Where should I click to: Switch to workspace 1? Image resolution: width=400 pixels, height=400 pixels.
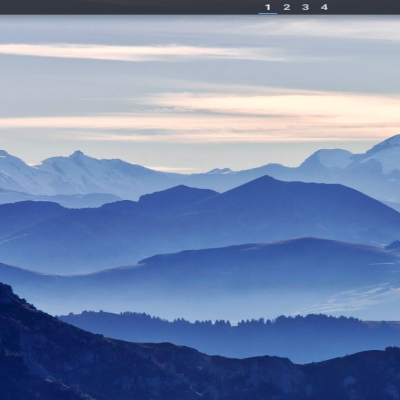tap(268, 7)
